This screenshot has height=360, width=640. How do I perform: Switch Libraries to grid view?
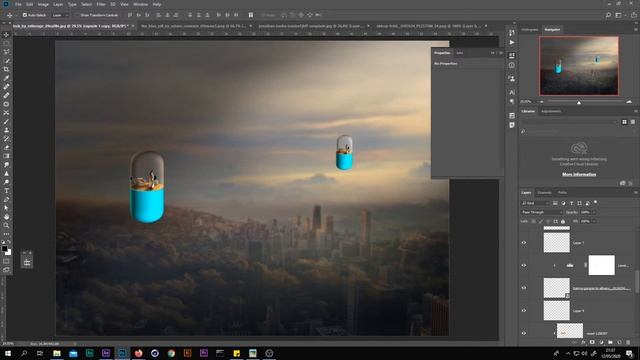tap(624, 122)
